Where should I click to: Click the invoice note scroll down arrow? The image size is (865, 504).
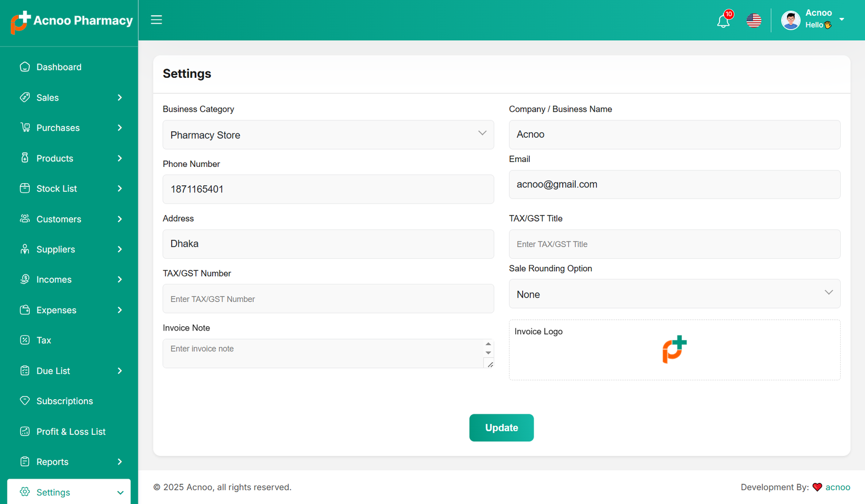click(x=488, y=353)
